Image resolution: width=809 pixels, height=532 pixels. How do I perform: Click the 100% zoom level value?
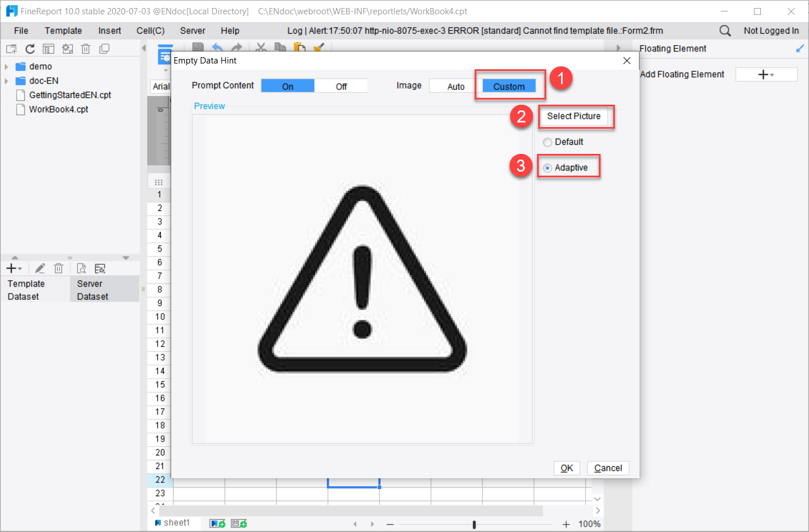tap(589, 524)
